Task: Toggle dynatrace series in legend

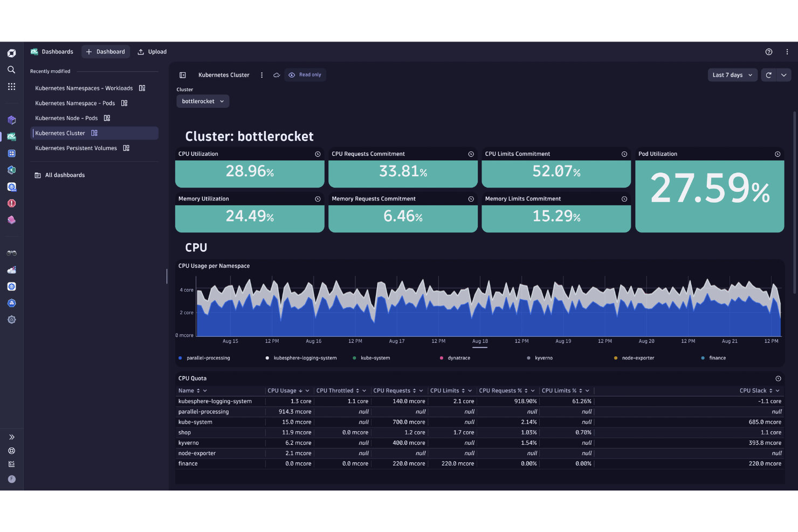Action: click(455, 358)
